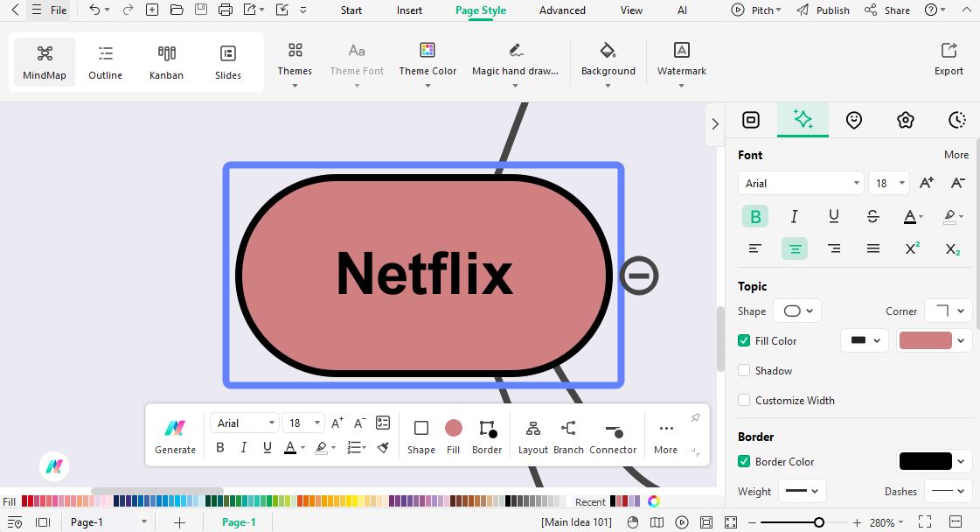Select the Netflix topic node

[424, 276]
